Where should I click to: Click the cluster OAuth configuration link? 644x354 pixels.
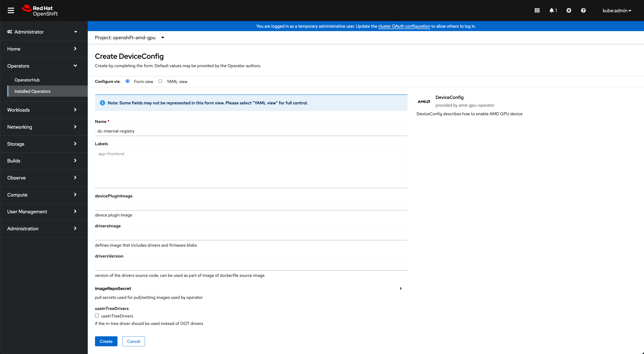pos(404,26)
